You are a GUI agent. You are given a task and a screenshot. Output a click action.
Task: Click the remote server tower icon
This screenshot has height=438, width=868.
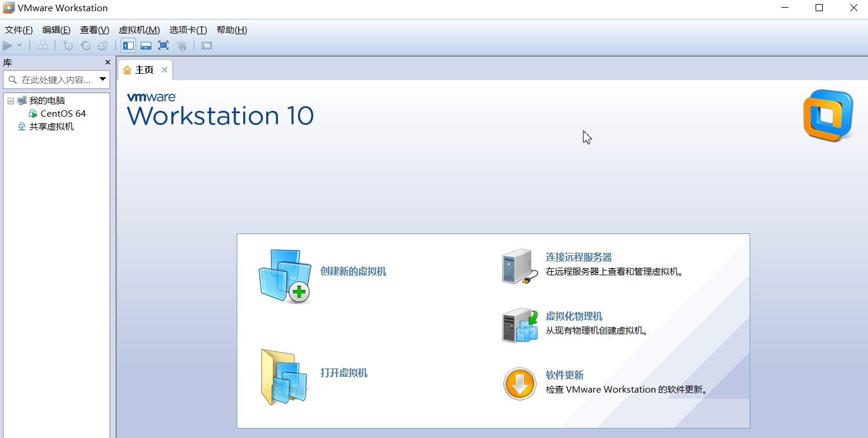(520, 266)
